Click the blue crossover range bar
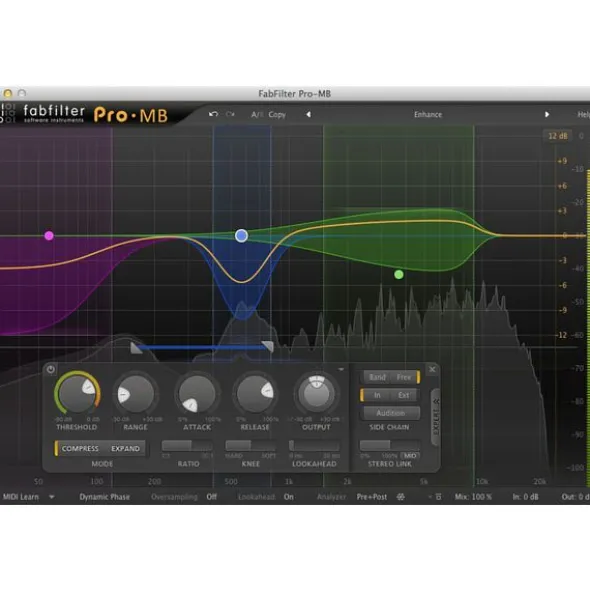 [x=202, y=348]
